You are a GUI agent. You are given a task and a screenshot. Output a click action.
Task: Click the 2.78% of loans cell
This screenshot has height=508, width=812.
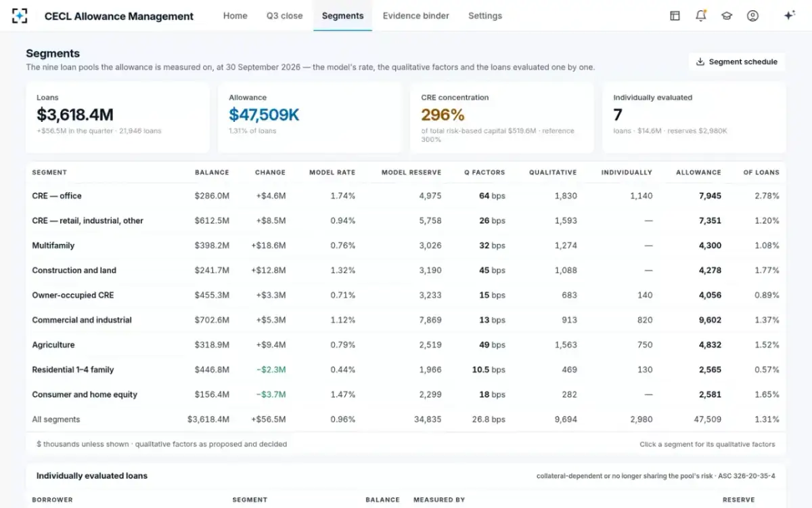pos(767,196)
